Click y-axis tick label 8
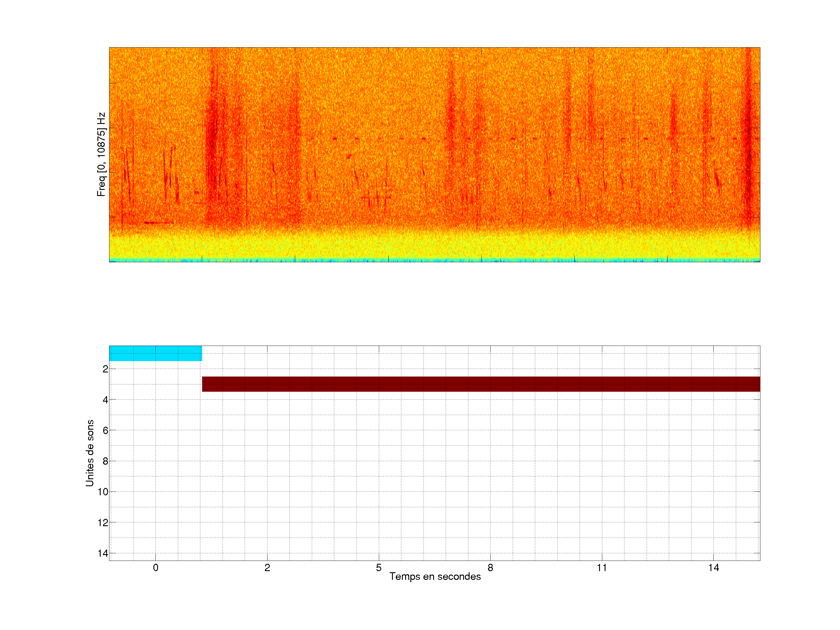The image size is (840, 630). (105, 461)
